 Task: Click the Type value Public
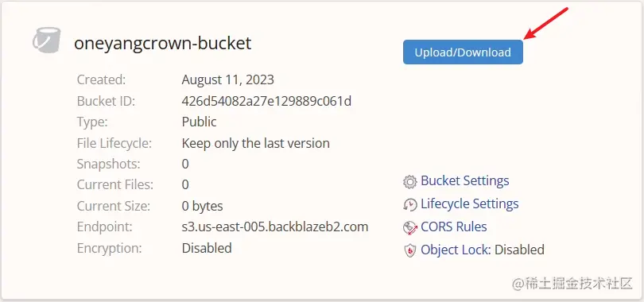pyautogui.click(x=200, y=122)
